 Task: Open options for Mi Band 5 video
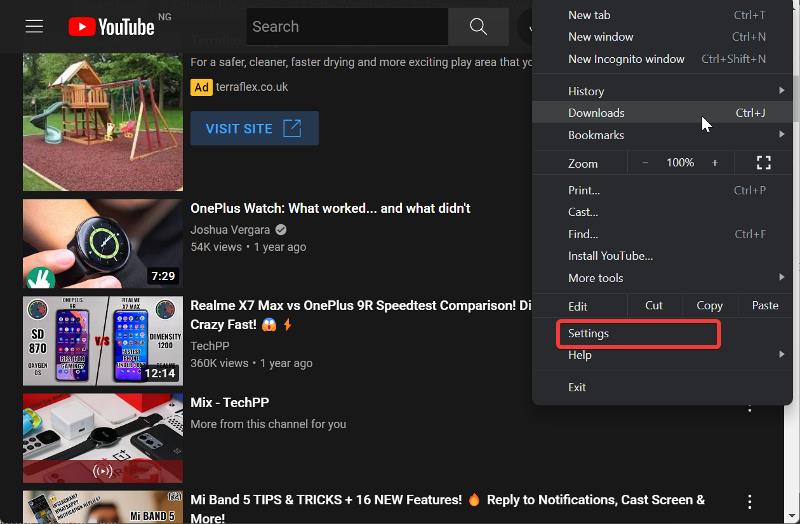(749, 502)
